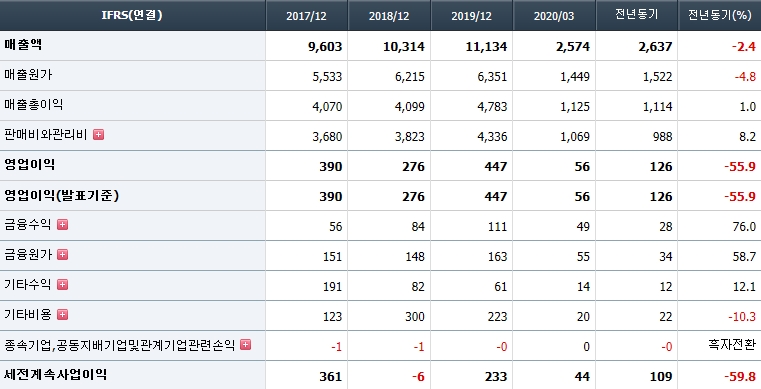Click the 전년동기 column header
Viewport: 761px width, 389px height.
click(636, 15)
